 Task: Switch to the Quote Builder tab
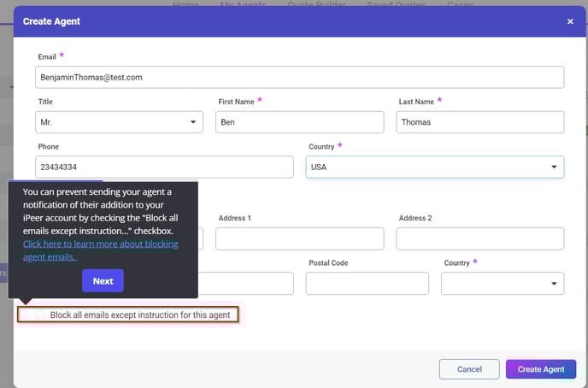[317, 5]
